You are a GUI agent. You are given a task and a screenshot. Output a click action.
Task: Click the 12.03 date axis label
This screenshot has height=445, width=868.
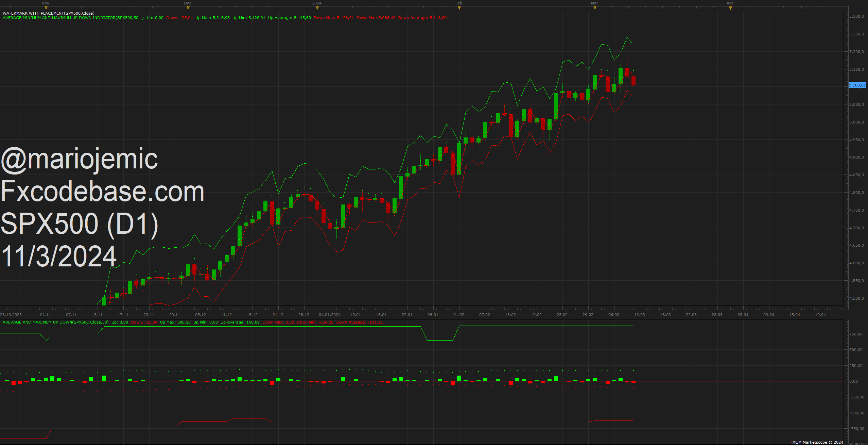point(640,315)
